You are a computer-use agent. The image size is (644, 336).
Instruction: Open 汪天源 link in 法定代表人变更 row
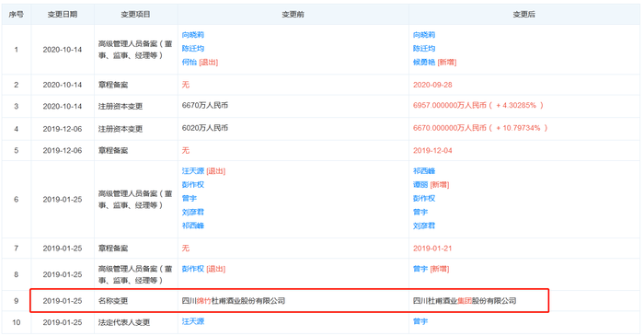193,321
